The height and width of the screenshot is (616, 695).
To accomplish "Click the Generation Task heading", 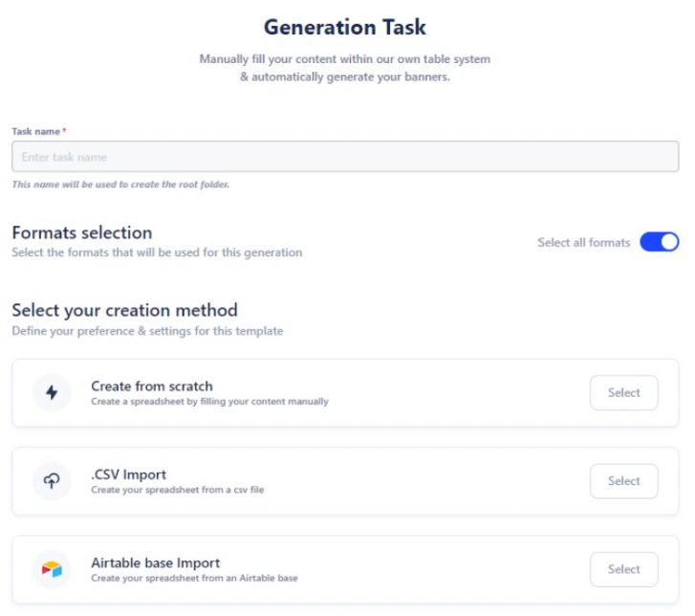I will click(345, 27).
